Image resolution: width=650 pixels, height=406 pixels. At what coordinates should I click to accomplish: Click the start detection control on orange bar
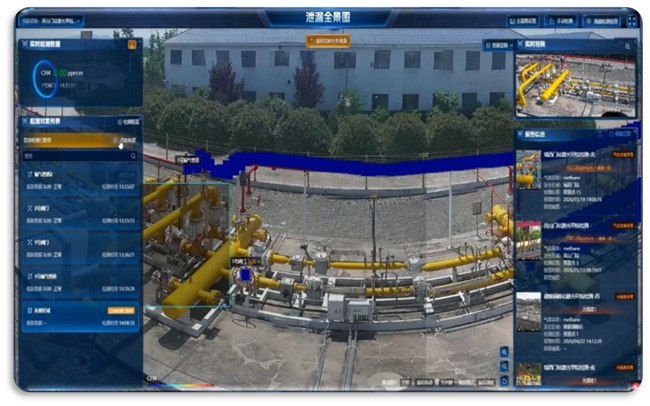point(125,140)
